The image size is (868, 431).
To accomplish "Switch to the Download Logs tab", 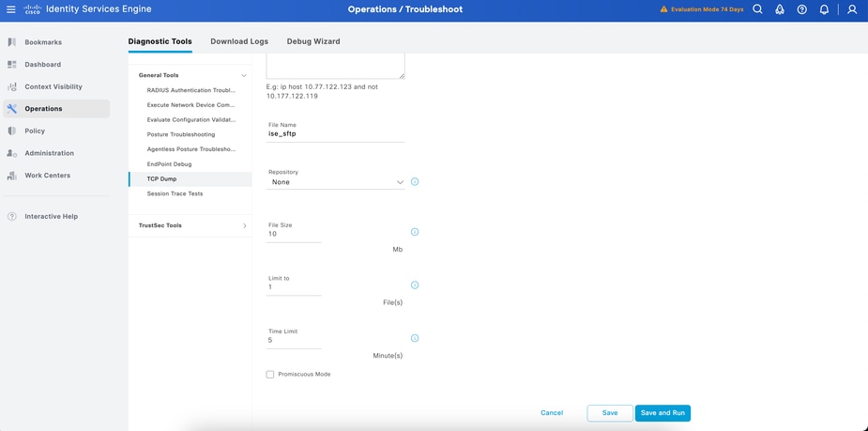I will [x=239, y=41].
